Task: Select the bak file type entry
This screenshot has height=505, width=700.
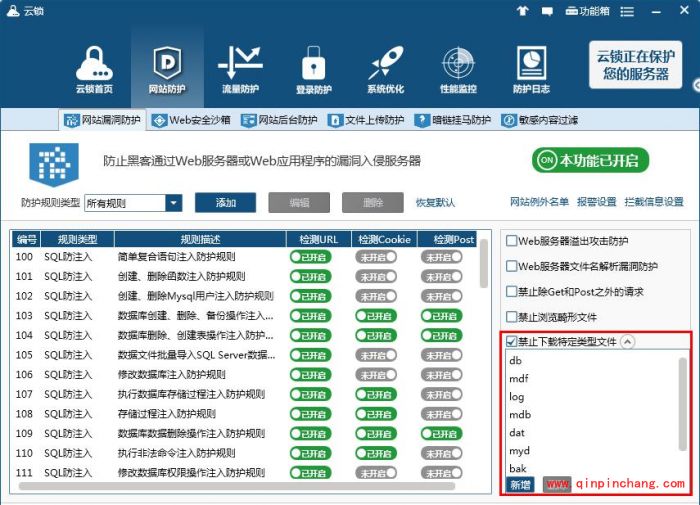Action: (x=518, y=468)
